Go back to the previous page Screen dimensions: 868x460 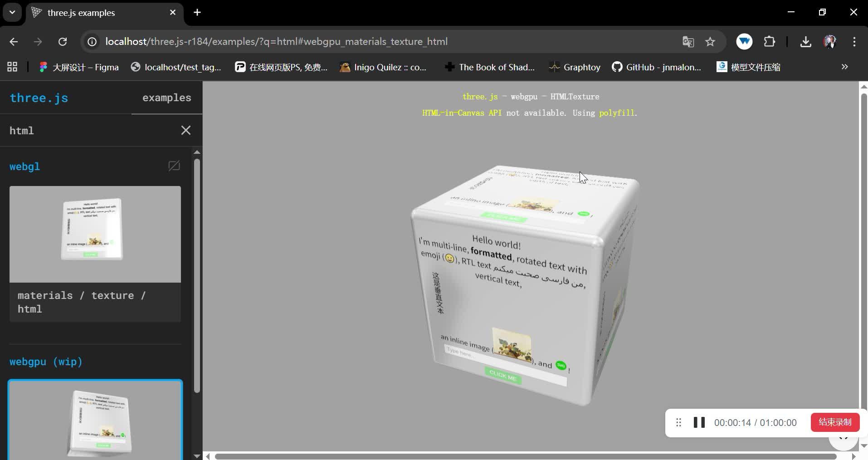click(14, 42)
